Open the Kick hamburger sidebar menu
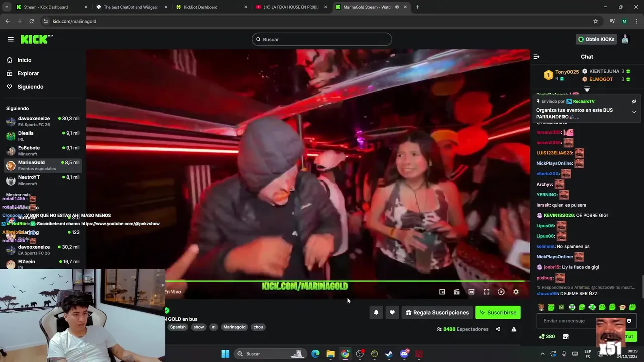This screenshot has width=644, height=362. point(11,39)
